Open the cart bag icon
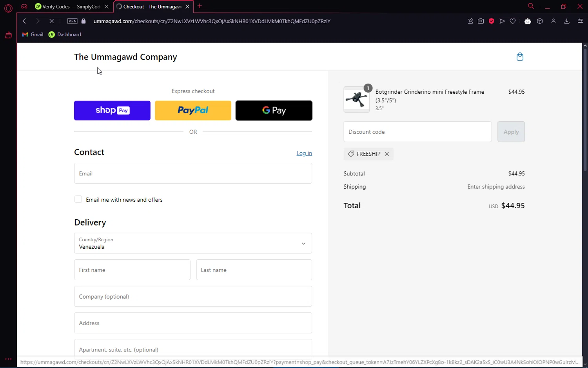The width and height of the screenshot is (588, 368). (520, 57)
